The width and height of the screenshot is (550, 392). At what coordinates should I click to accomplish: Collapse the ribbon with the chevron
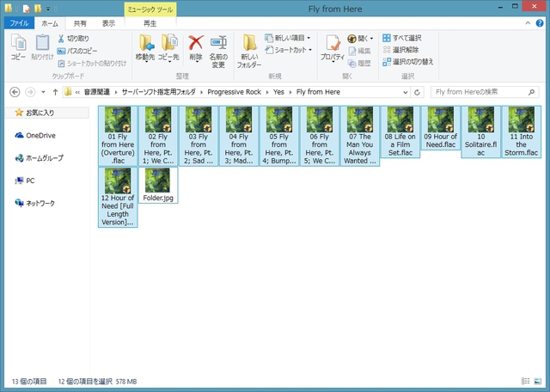[x=528, y=23]
